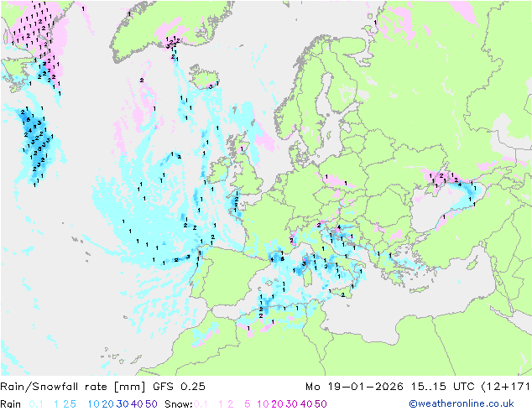Select the Snow legend value 30

(x=292, y=404)
